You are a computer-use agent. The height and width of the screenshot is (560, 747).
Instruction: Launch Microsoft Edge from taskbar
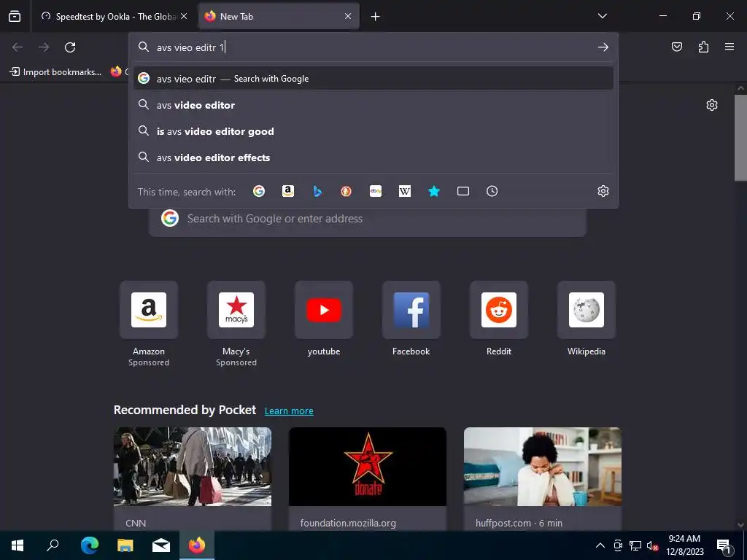(90, 545)
